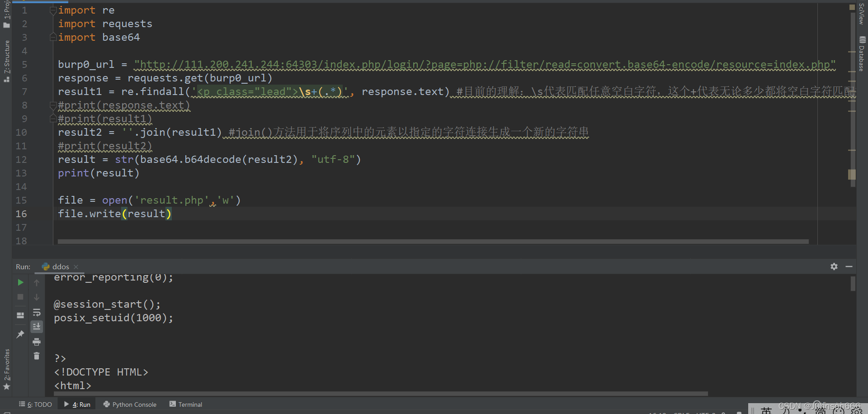Switch to the 4: Run tool window

pyautogui.click(x=77, y=404)
